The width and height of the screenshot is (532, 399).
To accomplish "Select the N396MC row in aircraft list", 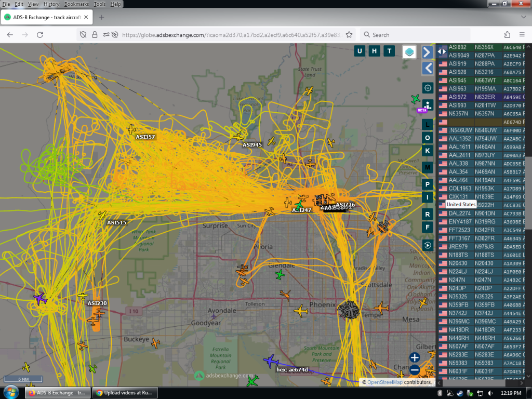I will (482, 321).
